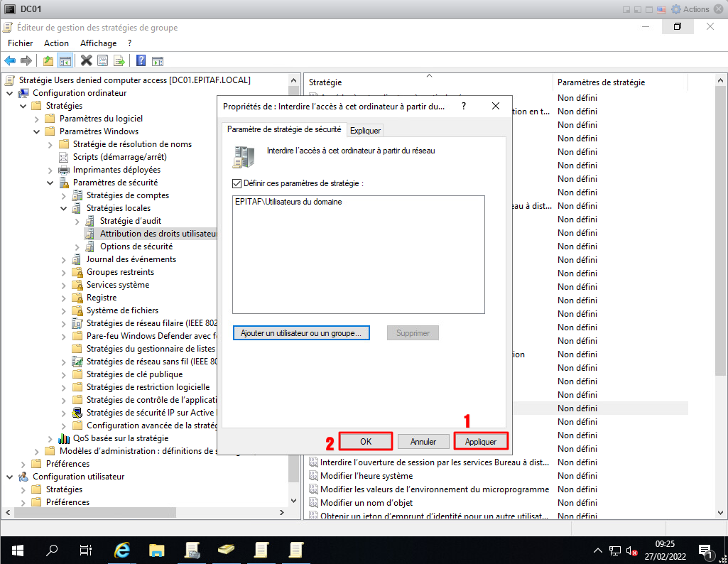Click the Delete X icon in toolbar
This screenshot has height=564, width=728.
point(86,60)
